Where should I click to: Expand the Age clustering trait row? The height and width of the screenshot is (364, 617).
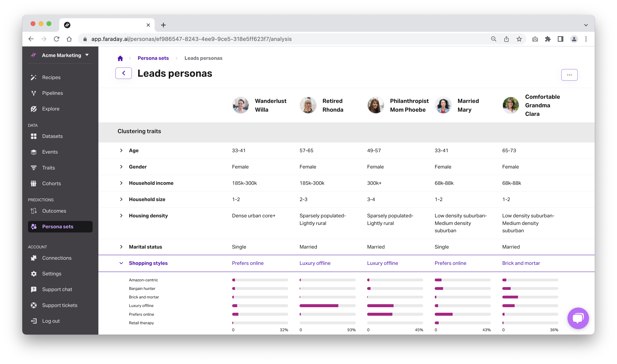pos(121,150)
